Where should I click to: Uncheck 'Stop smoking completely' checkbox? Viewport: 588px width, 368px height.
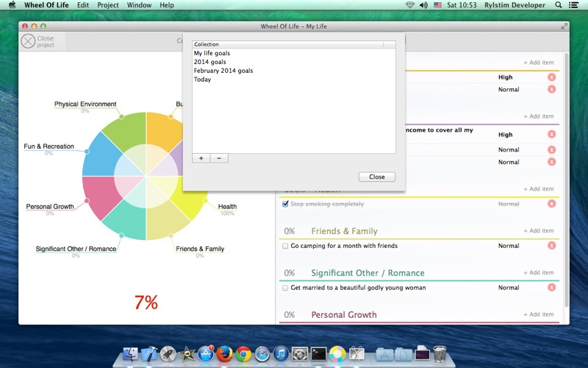[285, 204]
